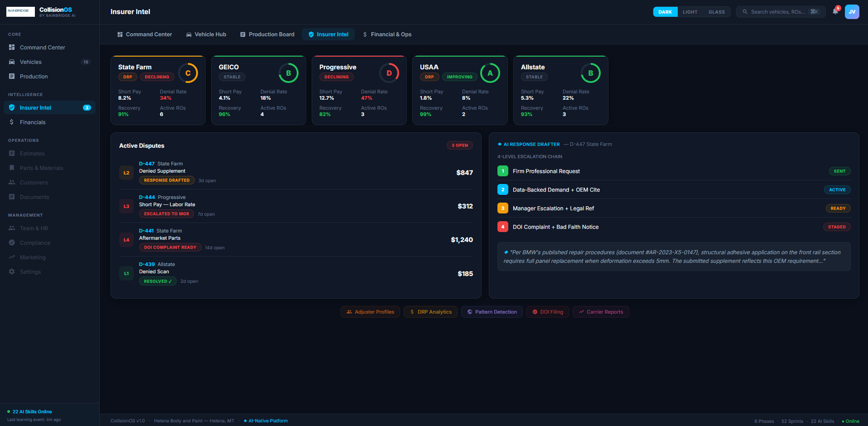Click the Vehicles car icon in sidebar

(x=12, y=62)
